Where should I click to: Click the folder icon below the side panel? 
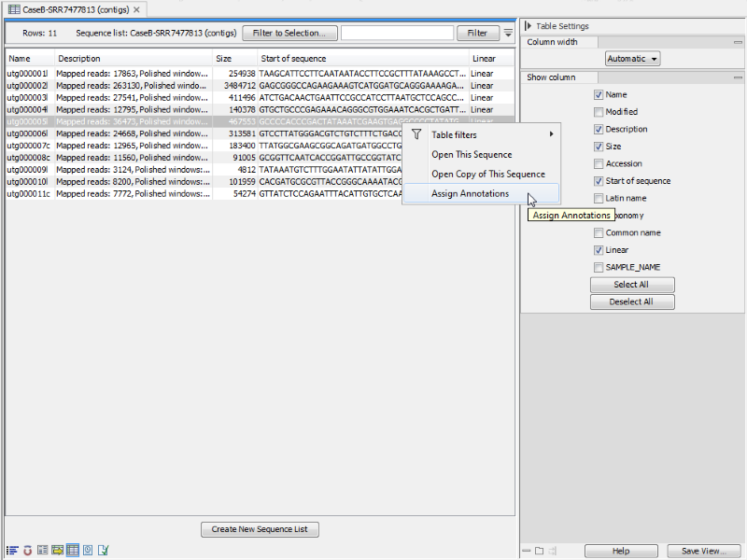[x=539, y=551]
